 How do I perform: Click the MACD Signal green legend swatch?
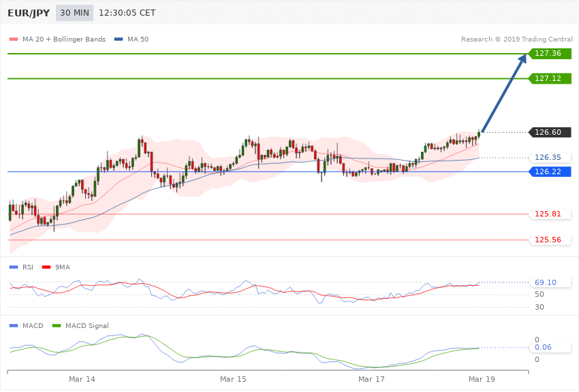tap(57, 325)
